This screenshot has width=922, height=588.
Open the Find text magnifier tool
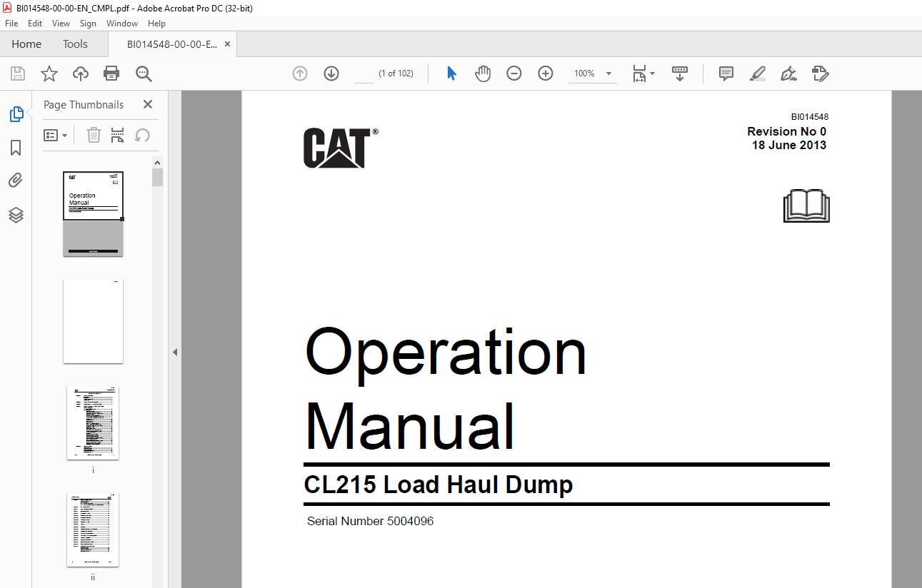[144, 73]
